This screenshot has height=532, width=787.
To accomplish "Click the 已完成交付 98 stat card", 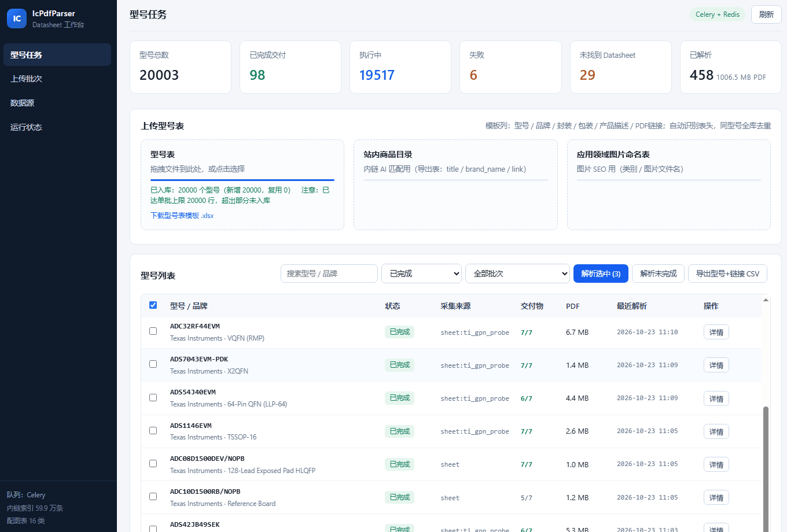I will point(290,67).
